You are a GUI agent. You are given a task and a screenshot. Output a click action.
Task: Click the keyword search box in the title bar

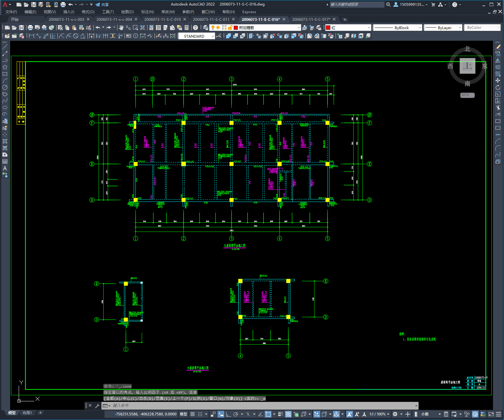(x=357, y=5)
